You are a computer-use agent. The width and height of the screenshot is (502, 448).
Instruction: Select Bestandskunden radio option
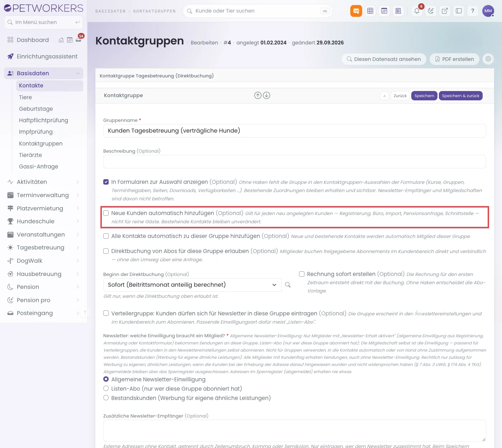click(106, 398)
